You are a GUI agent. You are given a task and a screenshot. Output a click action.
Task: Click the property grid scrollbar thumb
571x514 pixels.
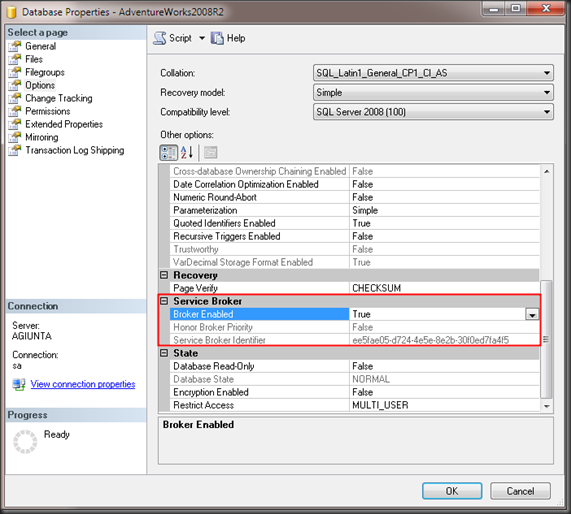click(x=546, y=339)
